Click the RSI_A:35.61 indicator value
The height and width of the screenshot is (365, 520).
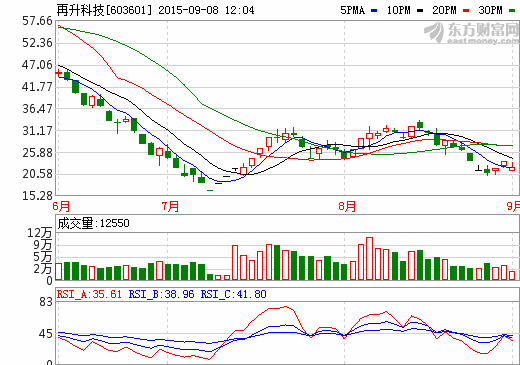coord(89,294)
